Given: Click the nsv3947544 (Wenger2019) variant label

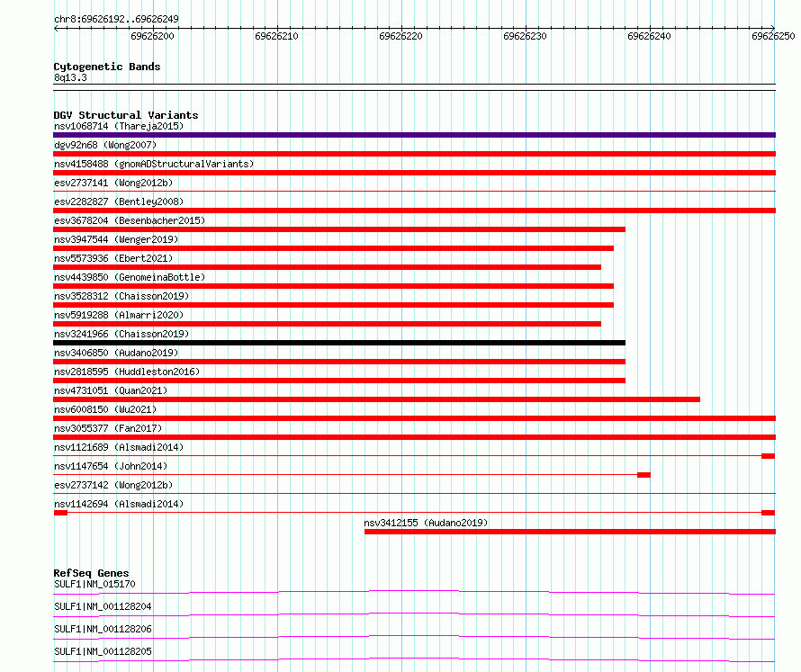Looking at the screenshot, I should 116,239.
